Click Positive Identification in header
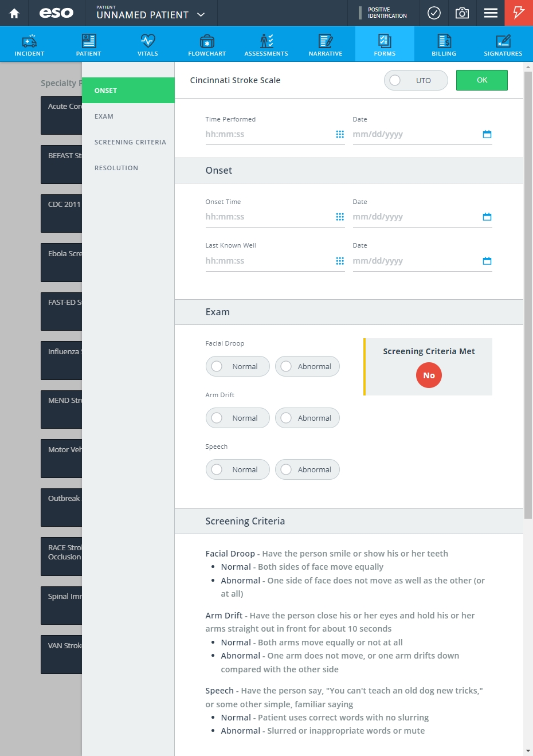The image size is (533, 756). (383, 13)
